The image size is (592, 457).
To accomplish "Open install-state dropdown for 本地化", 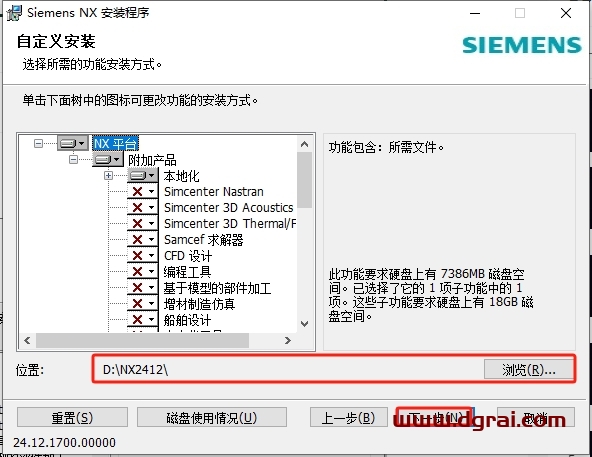I will [x=143, y=176].
